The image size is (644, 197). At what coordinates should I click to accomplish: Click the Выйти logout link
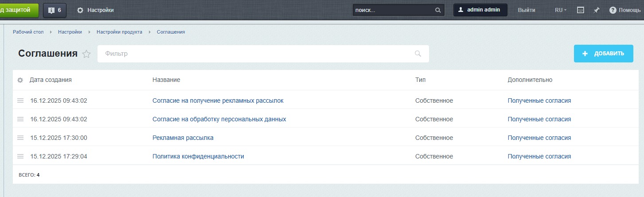(527, 10)
